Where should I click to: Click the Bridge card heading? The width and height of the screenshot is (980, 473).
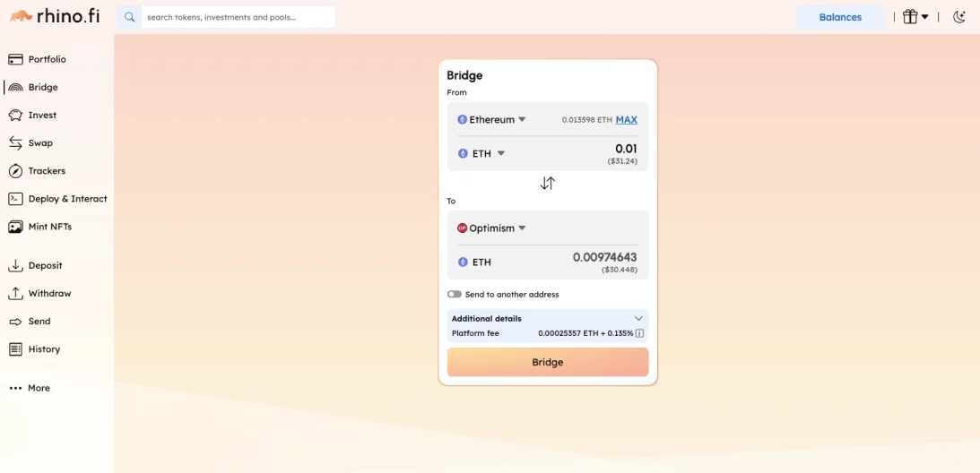tap(464, 75)
